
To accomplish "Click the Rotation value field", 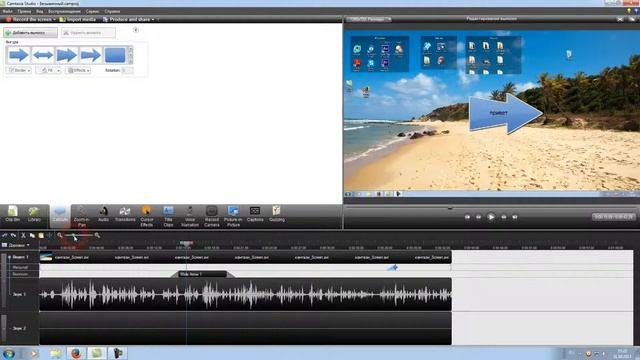I will [x=127, y=70].
